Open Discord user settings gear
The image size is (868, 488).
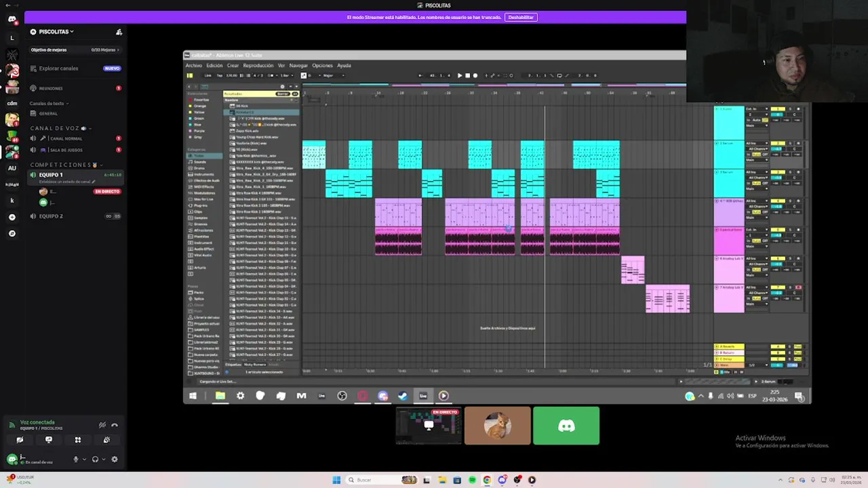coord(115,459)
